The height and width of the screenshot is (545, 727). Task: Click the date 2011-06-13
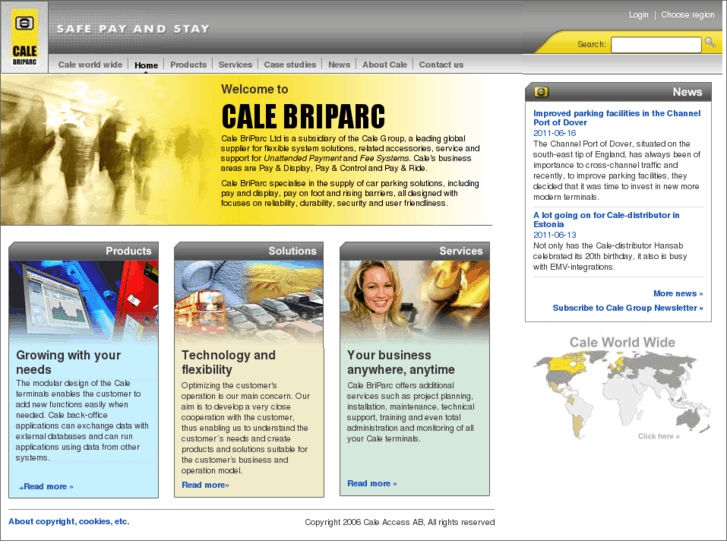pyautogui.click(x=554, y=235)
